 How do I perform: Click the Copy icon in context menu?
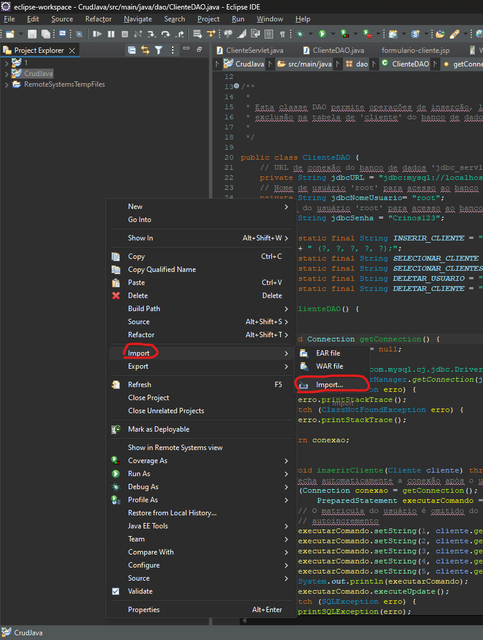(x=116, y=256)
